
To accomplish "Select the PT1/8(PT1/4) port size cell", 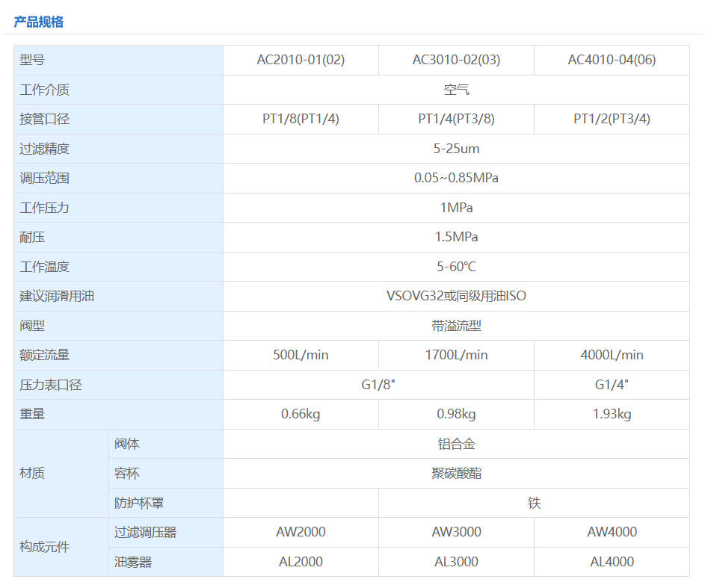I will pyautogui.click(x=301, y=119).
